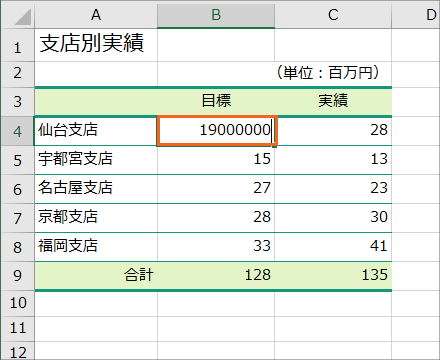Click title cell 支店別実績

click(x=96, y=45)
